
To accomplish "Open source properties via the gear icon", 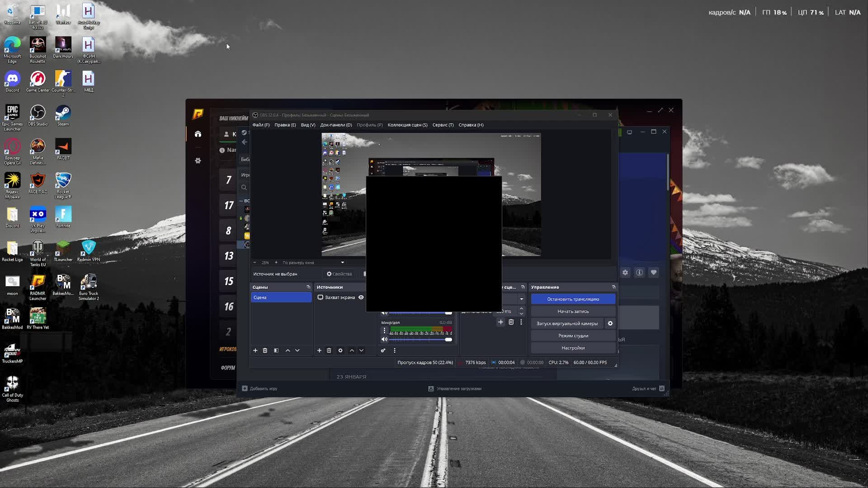I will [340, 351].
